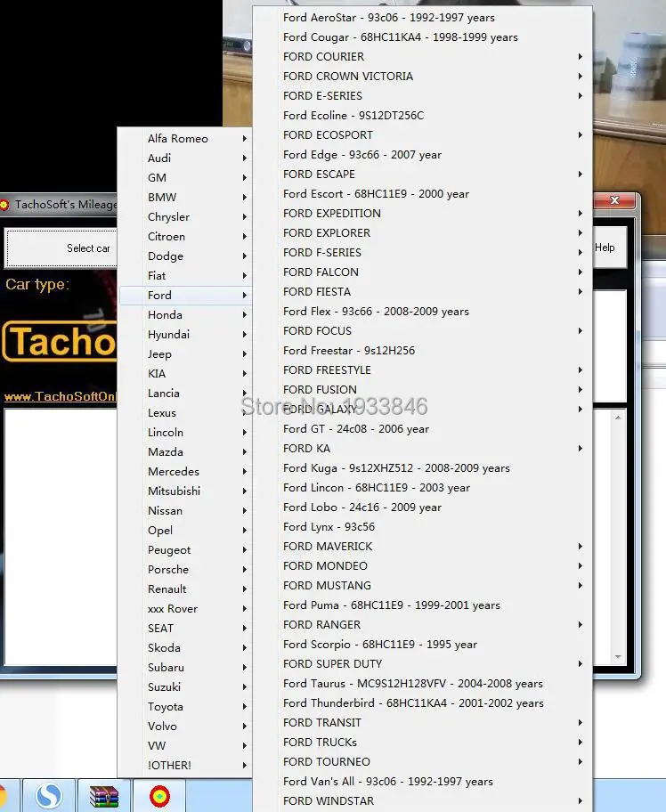Viewport: 666px width, 812px height.
Task: Open the blue S app in taskbar
Action: click(49, 796)
